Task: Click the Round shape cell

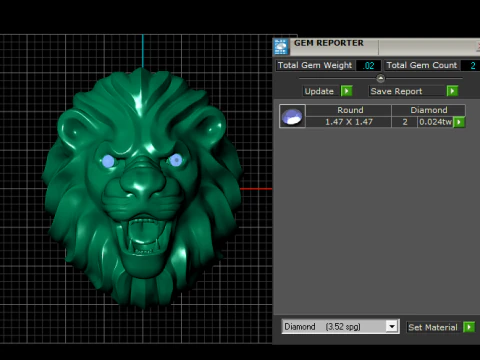Action: click(x=349, y=110)
